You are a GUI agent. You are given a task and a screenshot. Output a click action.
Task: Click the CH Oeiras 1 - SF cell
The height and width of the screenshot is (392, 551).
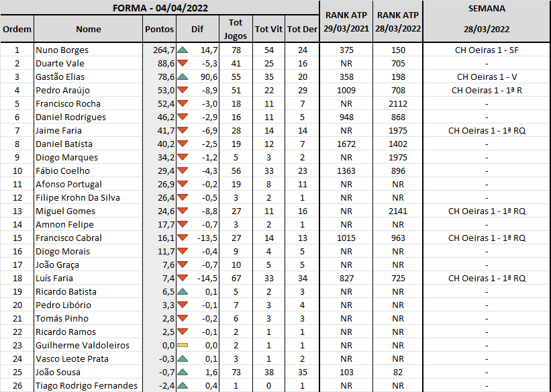(487, 50)
